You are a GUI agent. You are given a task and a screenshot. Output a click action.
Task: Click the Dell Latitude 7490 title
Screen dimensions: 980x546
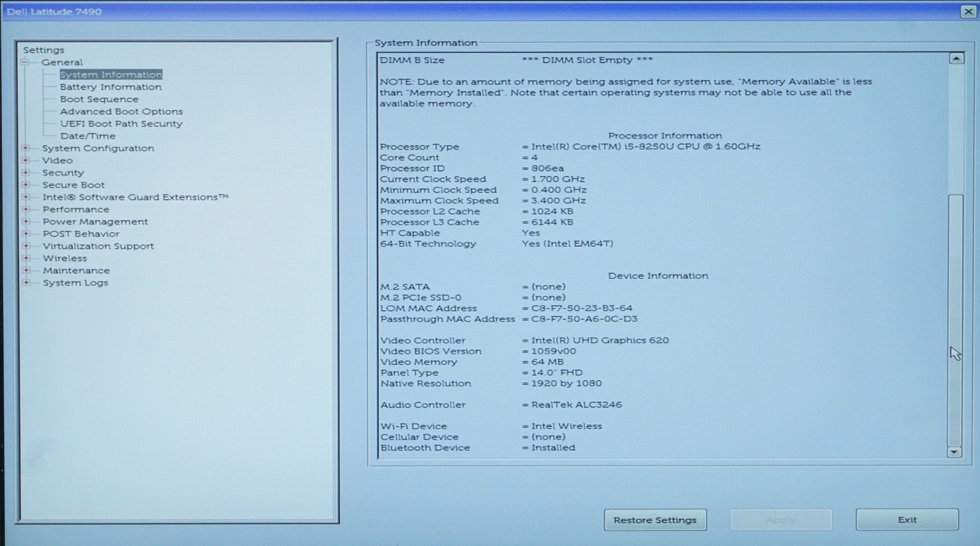(54, 12)
